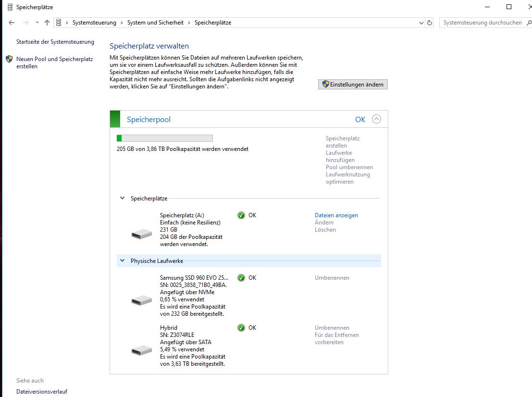Click 'SN: 0025_3858_71B0_49BA.' serial text
The image size is (532, 397).
[193, 285]
